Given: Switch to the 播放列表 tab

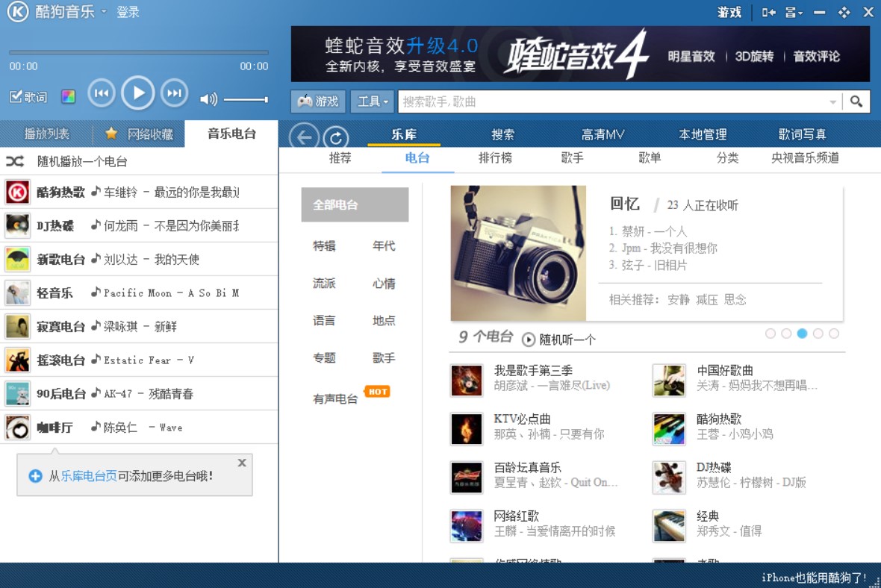Looking at the screenshot, I should 46,134.
